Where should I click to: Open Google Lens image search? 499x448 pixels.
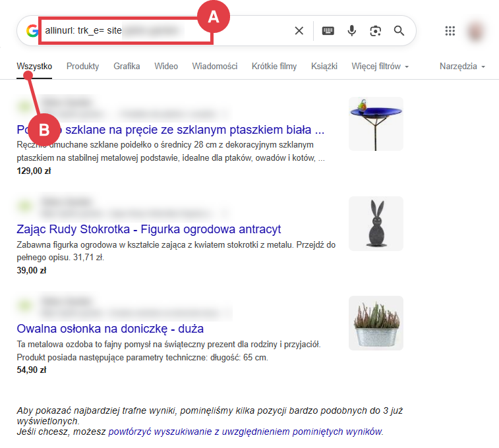tap(375, 30)
